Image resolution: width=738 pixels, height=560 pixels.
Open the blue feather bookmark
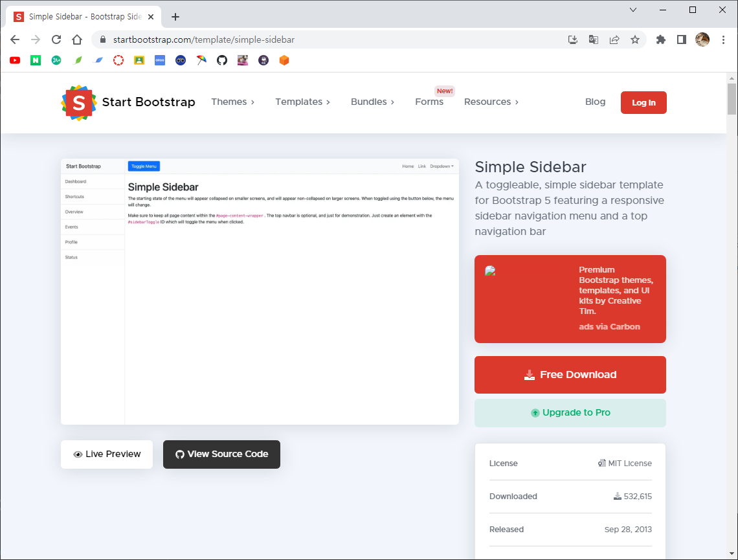[98, 60]
